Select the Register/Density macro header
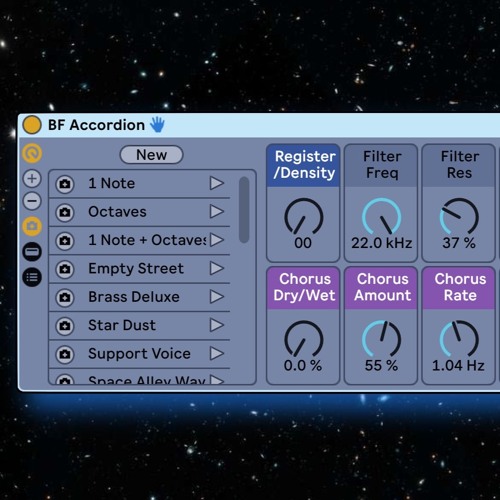Viewport: 500px width, 500px height. coord(303,165)
